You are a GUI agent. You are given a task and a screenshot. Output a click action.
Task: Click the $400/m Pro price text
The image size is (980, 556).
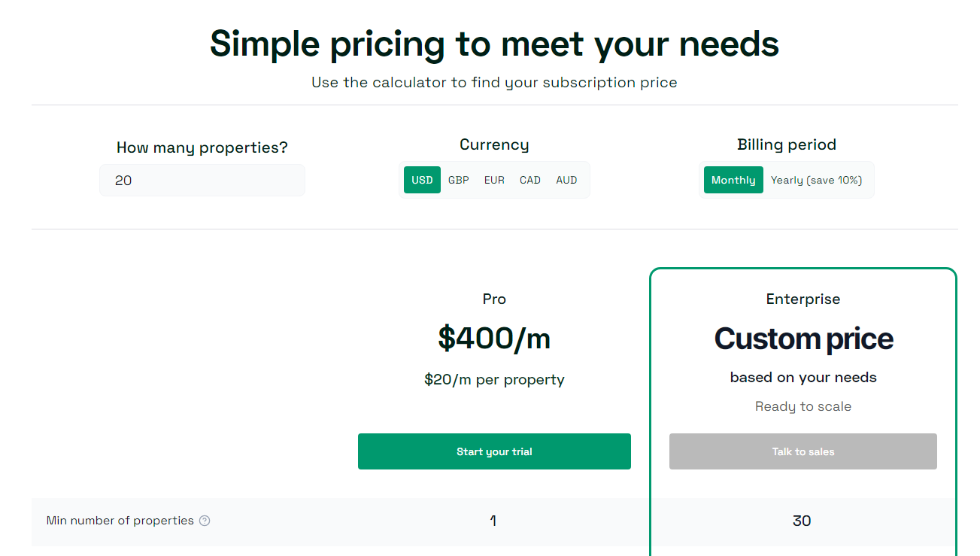494,339
